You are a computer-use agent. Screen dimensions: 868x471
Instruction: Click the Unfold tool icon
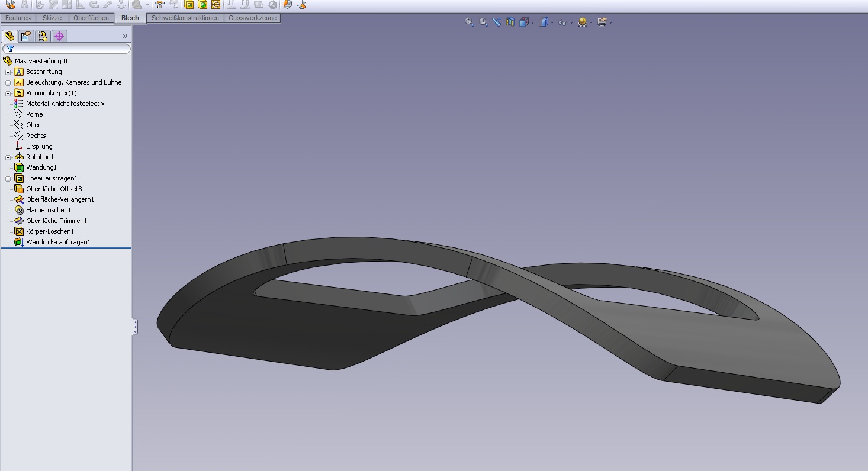pos(231,4)
